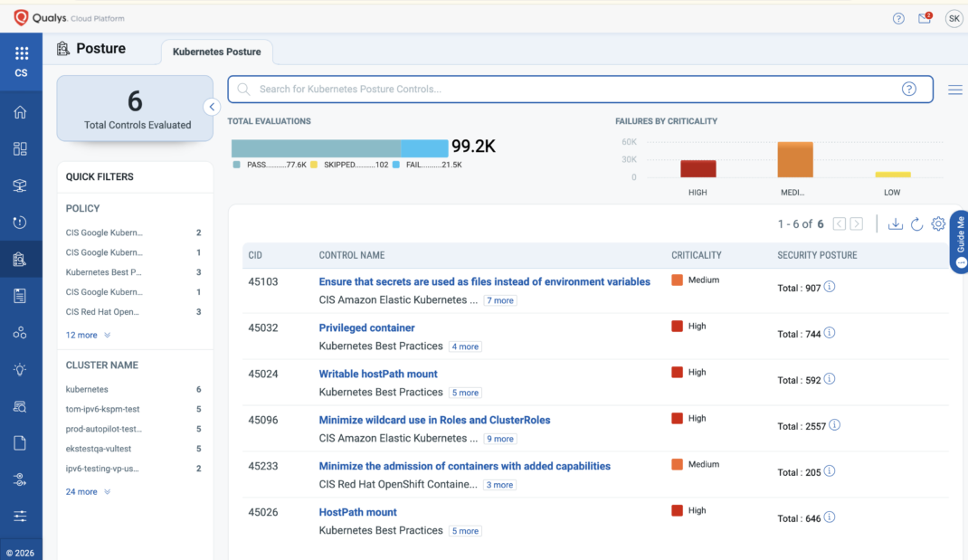Expand 3 more policies for control 45233

499,485
